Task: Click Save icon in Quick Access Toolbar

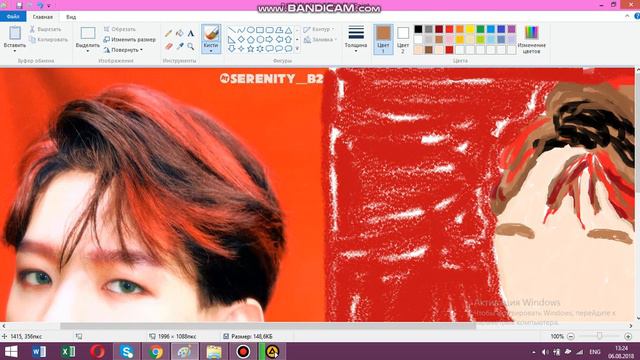Action: pos(19,6)
